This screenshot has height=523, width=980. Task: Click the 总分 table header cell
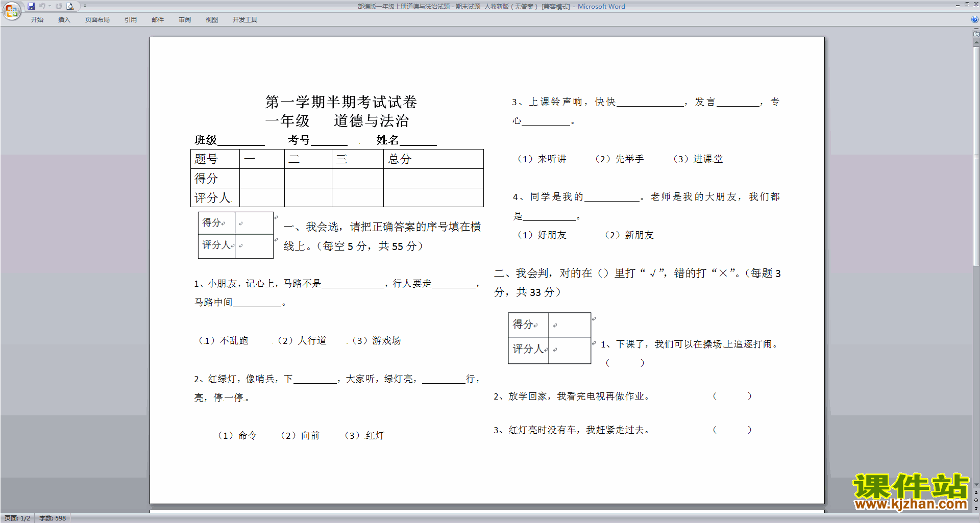(x=433, y=159)
